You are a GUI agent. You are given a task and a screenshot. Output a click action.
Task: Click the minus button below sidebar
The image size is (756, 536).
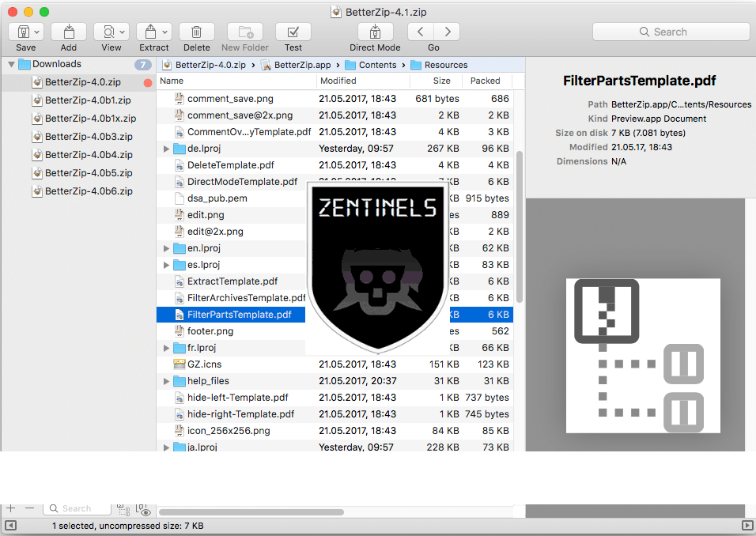click(x=30, y=508)
